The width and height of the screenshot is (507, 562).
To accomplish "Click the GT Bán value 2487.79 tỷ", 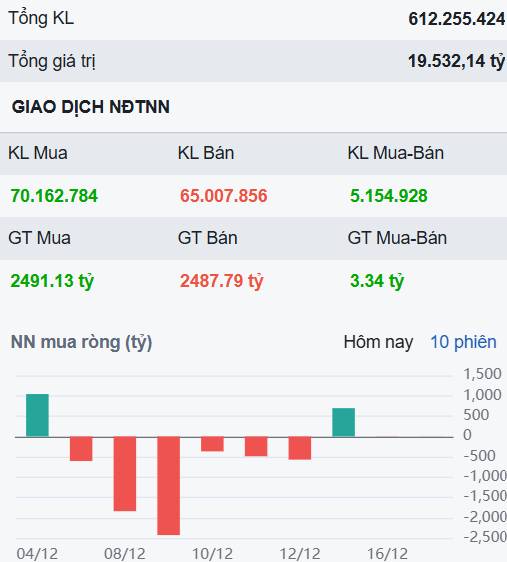I will click(221, 281).
